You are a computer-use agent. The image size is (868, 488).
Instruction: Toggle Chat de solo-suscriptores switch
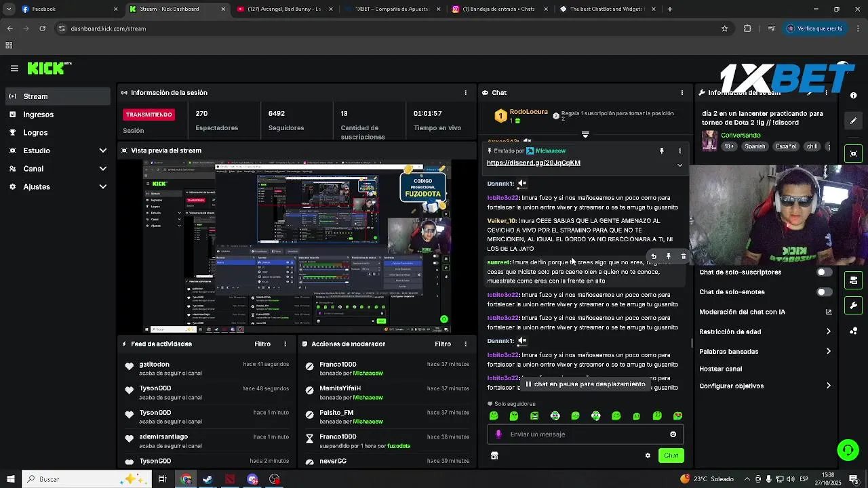pos(824,272)
